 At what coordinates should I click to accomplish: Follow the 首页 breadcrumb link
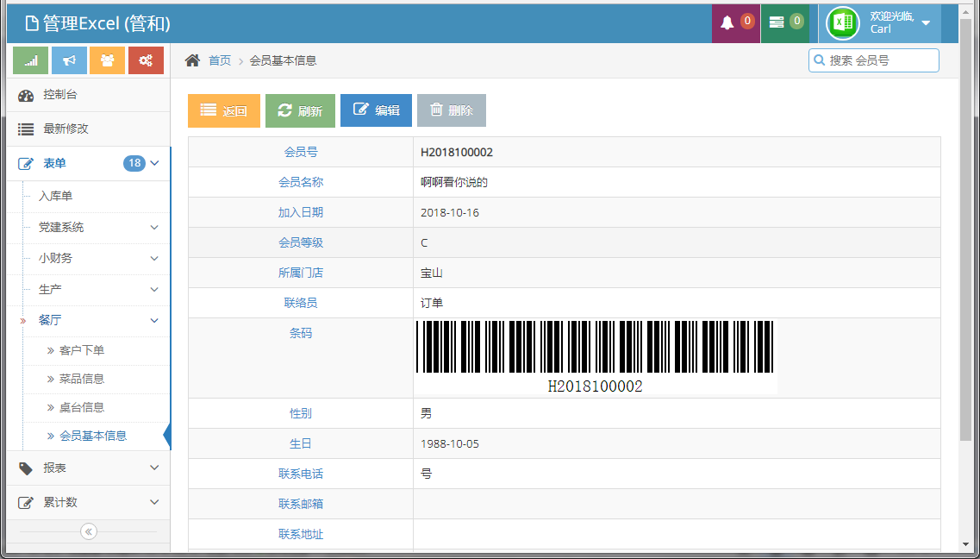[220, 60]
